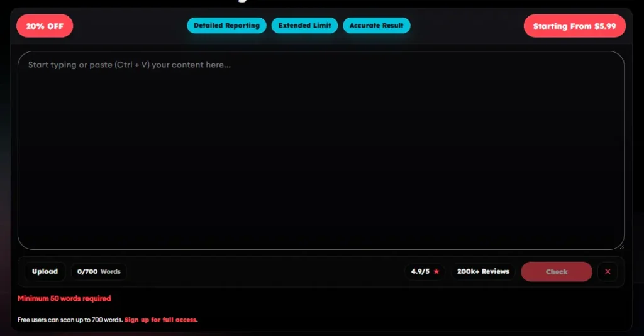Click the '$5.99' price in the pricing button
This screenshot has width=644, height=336.
[605, 26]
